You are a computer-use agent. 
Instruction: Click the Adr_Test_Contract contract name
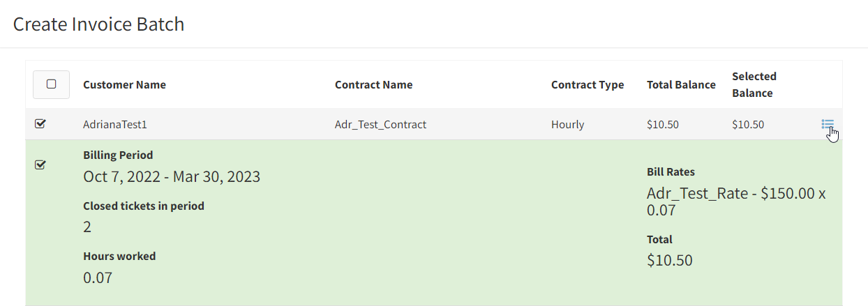(x=380, y=125)
